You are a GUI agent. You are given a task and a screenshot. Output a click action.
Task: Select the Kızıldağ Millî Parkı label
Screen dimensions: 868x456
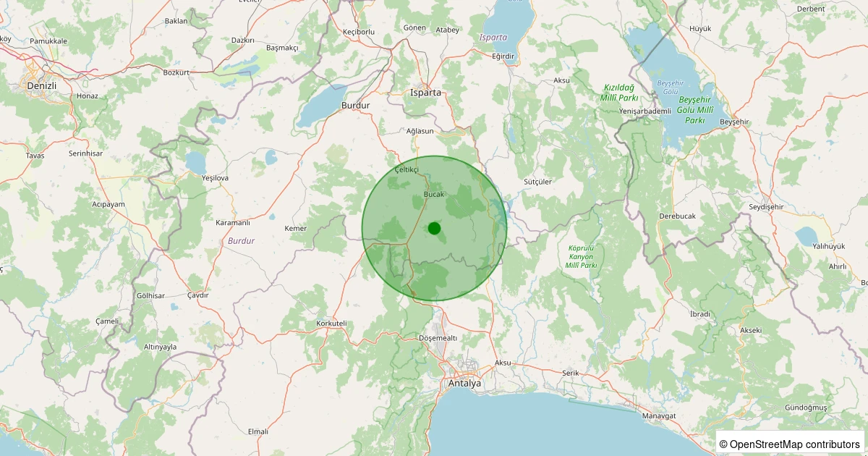(x=619, y=93)
